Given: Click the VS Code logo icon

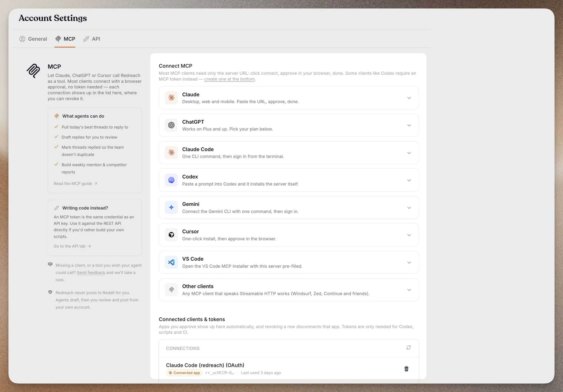Looking at the screenshot, I should [171, 262].
